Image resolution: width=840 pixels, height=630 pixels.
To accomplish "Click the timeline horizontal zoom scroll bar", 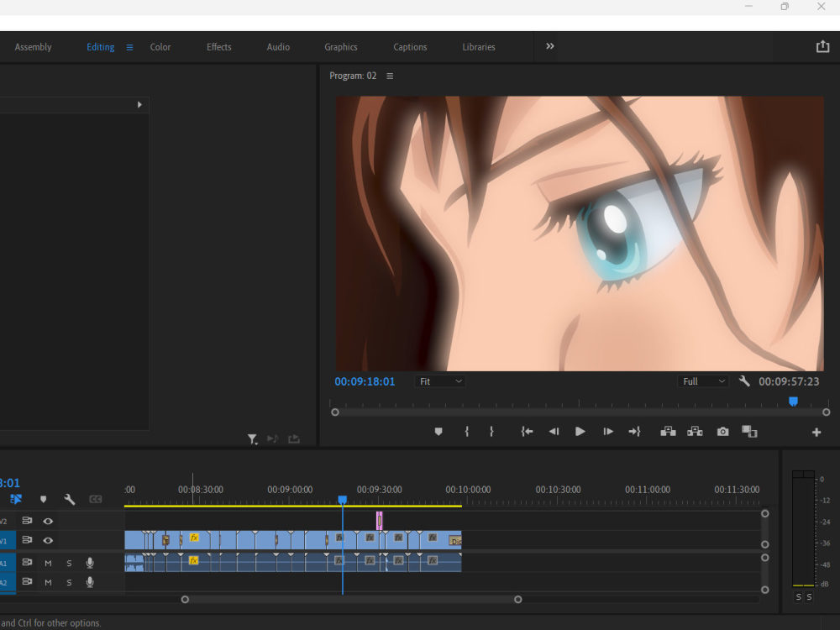I will 351,600.
